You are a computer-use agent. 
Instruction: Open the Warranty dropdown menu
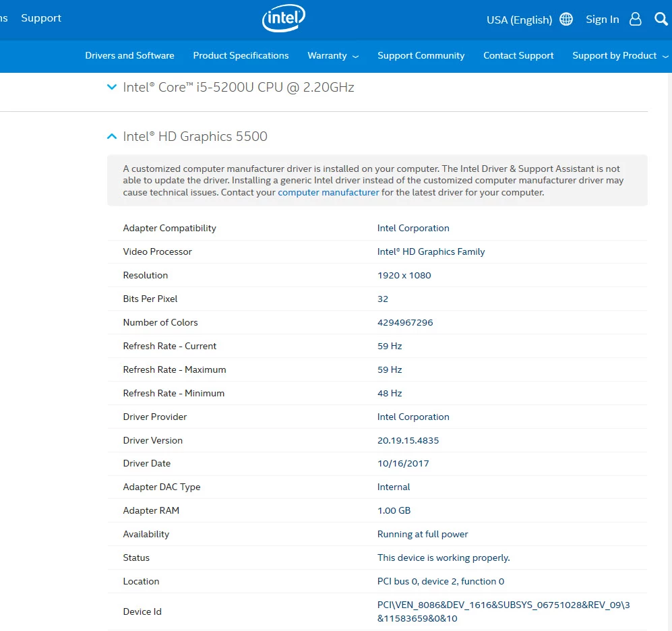pos(333,56)
